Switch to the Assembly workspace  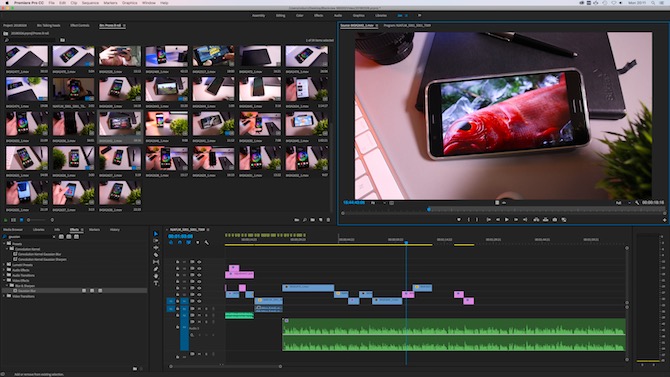pyautogui.click(x=259, y=15)
